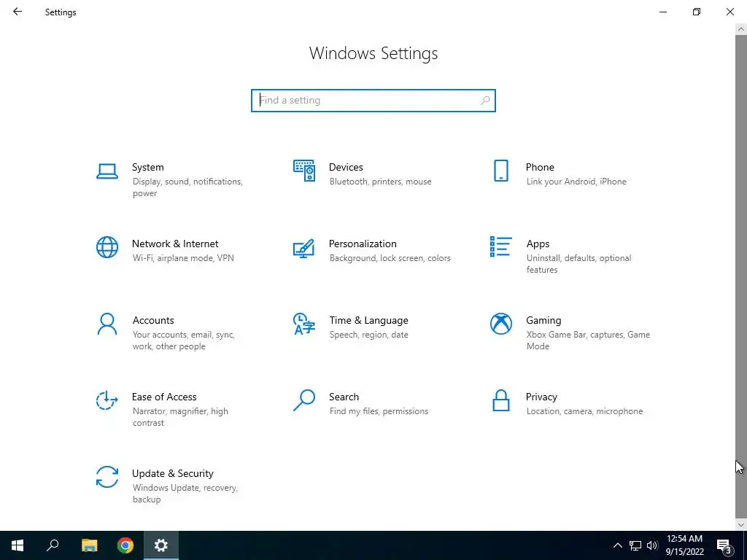This screenshot has width=747, height=560.
Task: Go back using the Settings back arrow
Action: click(x=18, y=12)
